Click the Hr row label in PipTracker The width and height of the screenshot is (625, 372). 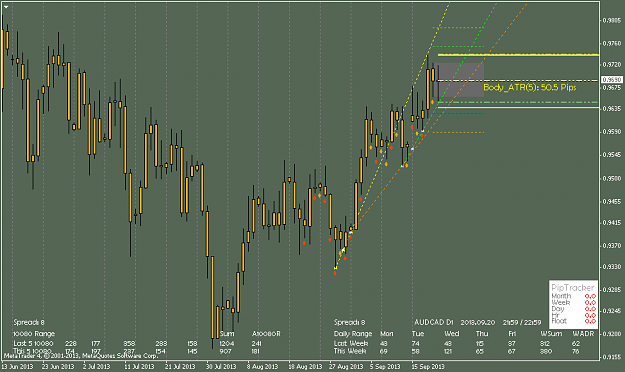555,315
